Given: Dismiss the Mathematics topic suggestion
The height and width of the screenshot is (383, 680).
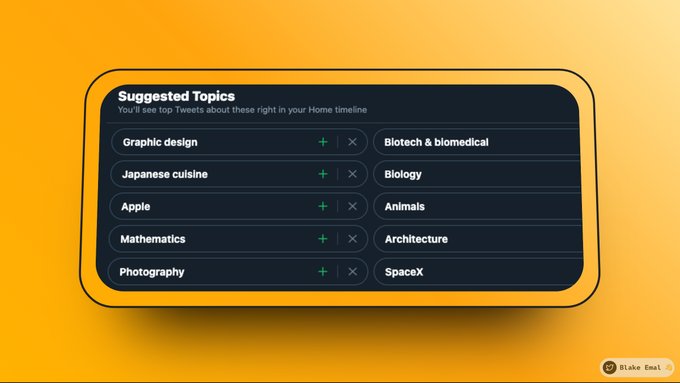Looking at the screenshot, I should click(353, 239).
